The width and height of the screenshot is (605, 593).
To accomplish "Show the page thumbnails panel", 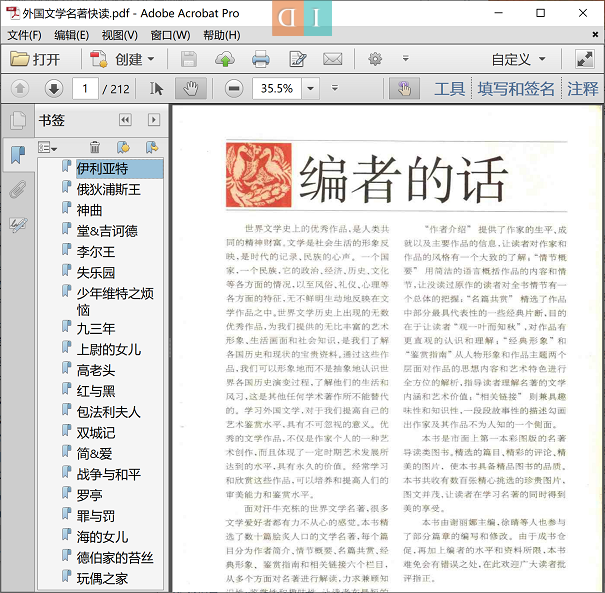I will point(18,121).
